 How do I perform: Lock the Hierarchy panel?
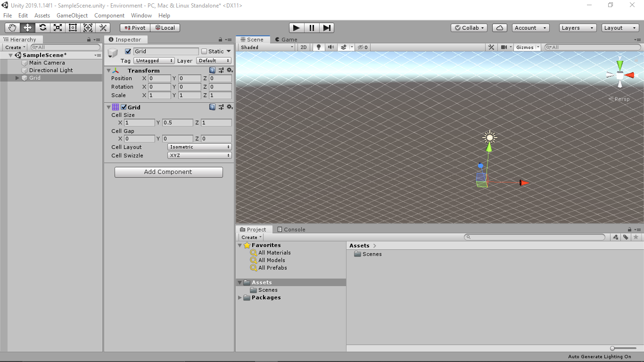click(x=89, y=40)
